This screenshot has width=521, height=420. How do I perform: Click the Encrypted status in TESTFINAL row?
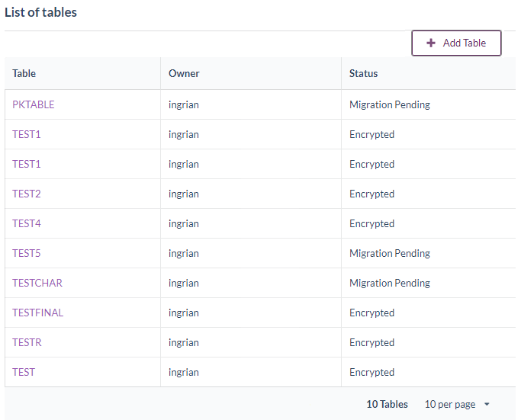click(371, 313)
